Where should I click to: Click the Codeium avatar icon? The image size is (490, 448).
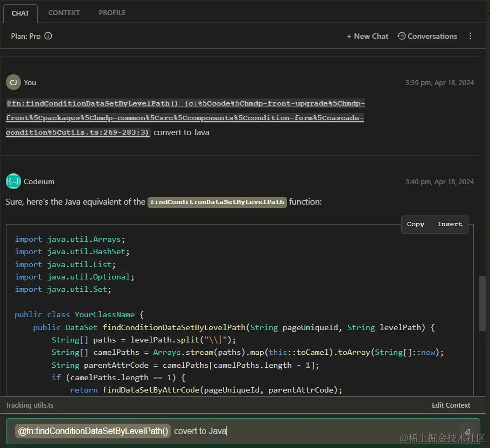pyautogui.click(x=13, y=181)
